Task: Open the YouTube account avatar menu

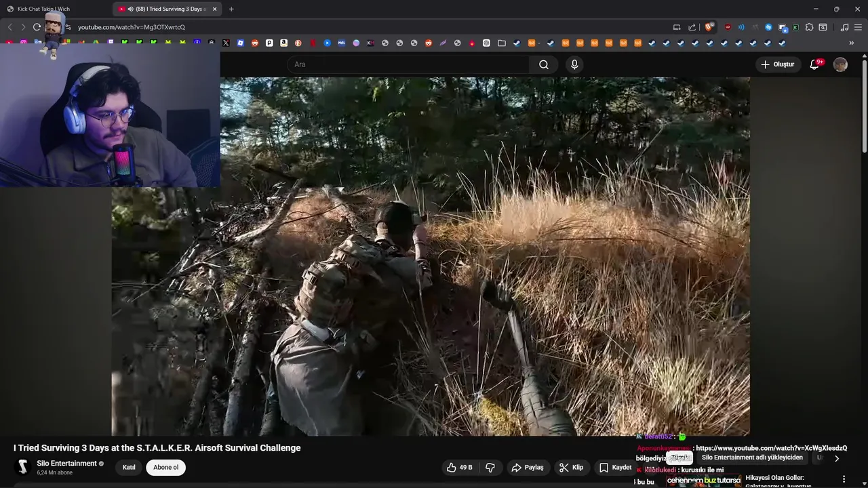Action: (840, 64)
